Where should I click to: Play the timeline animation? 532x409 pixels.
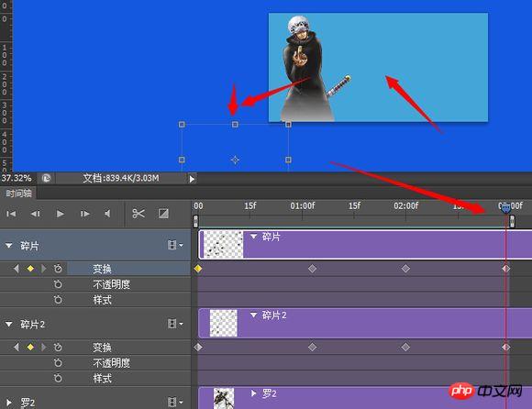[x=61, y=214]
